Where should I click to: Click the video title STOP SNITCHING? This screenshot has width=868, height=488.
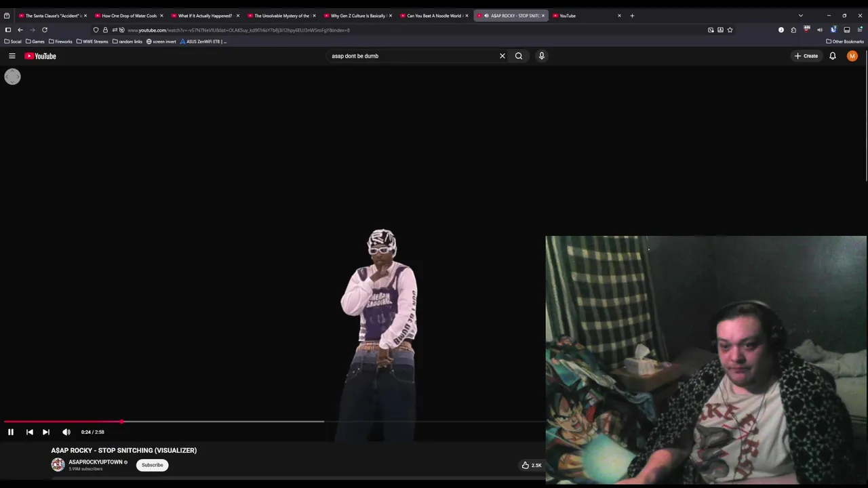coord(124,450)
